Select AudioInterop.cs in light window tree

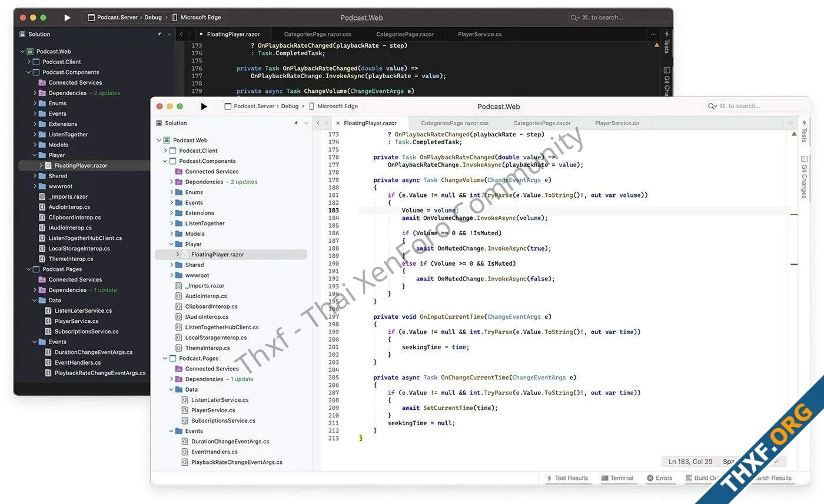pyautogui.click(x=206, y=296)
